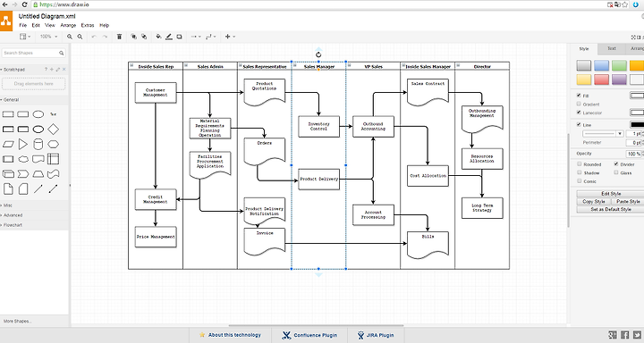644x343 pixels.
Task: Expand the Flowchart shapes section
Action: point(13,225)
